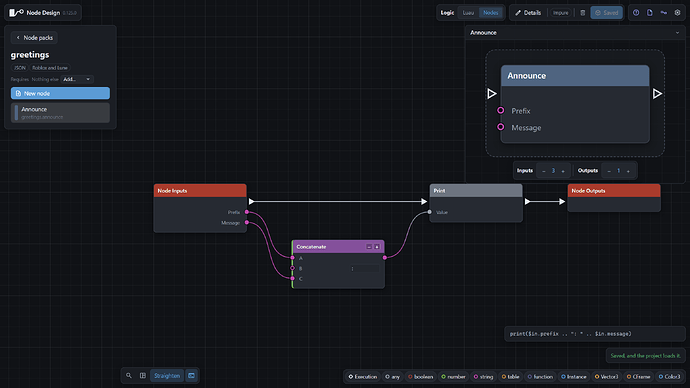Click the Concatenate output pin
This screenshot has height=388, width=690.
385,258
